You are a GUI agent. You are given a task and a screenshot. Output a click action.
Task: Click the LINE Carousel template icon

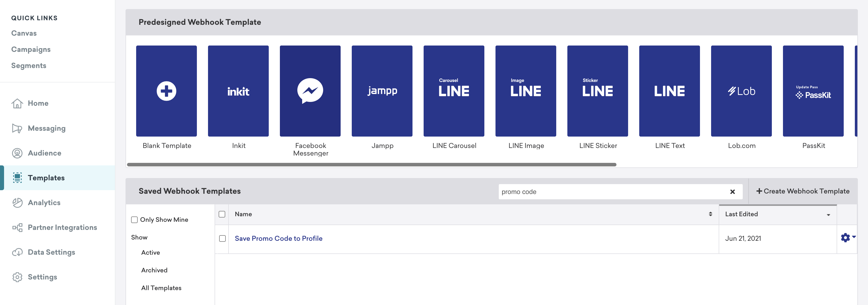tap(454, 91)
